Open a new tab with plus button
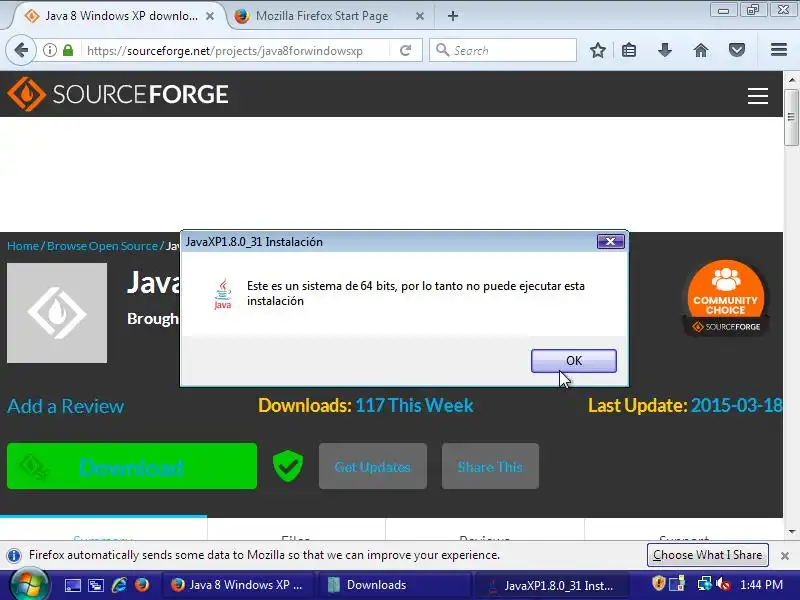Viewport: 800px width, 600px height. click(x=453, y=16)
